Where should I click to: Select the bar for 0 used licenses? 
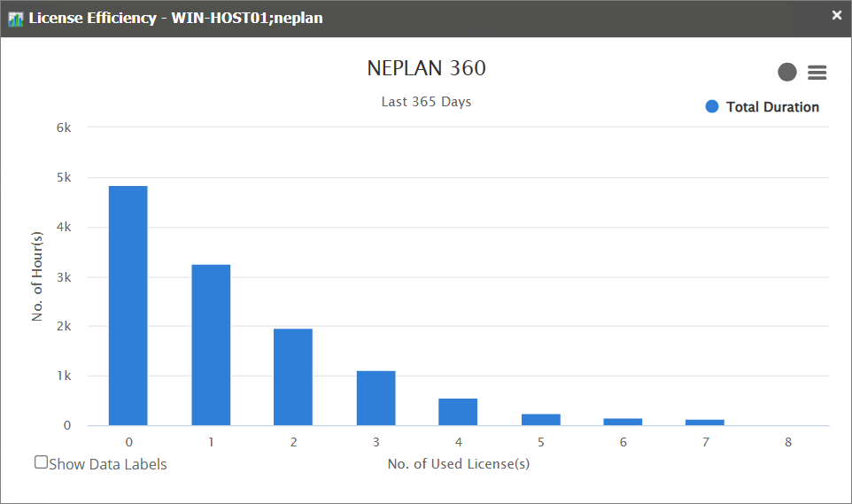(128, 306)
